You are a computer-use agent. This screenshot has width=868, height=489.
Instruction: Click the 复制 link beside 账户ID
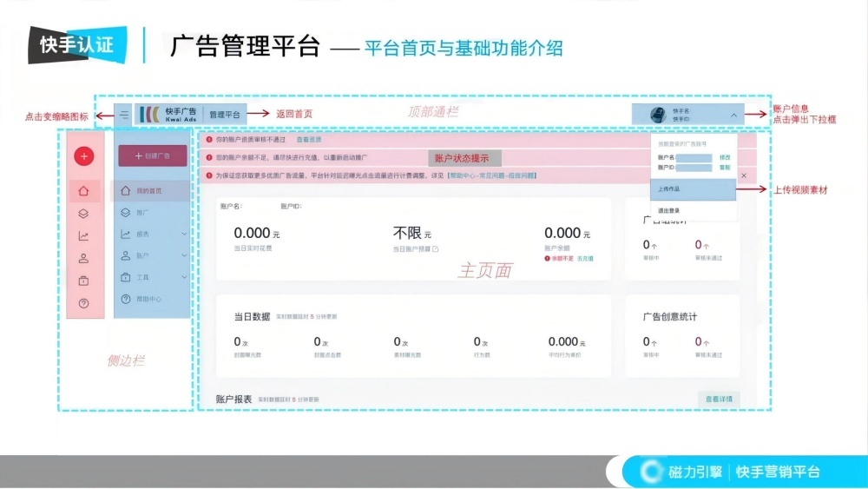725,168
